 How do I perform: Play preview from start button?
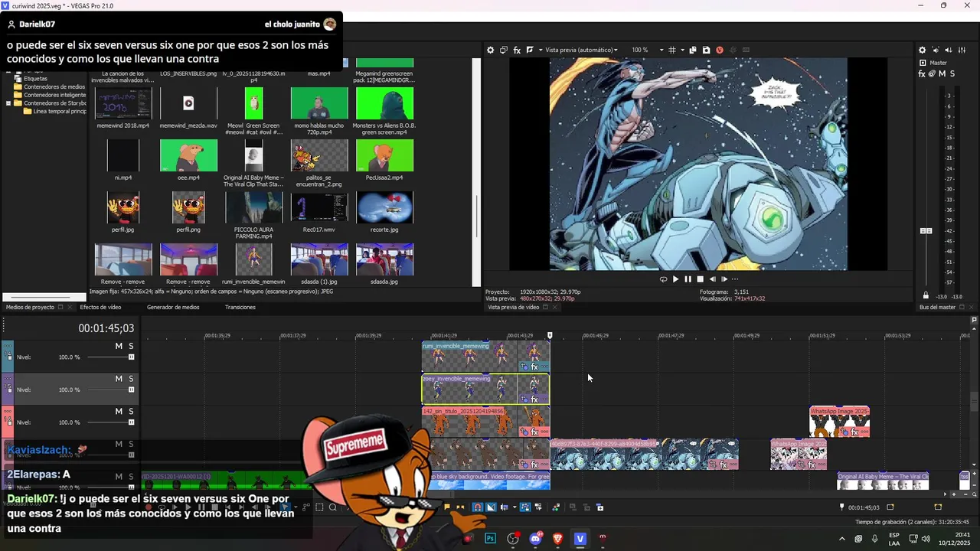coord(675,279)
